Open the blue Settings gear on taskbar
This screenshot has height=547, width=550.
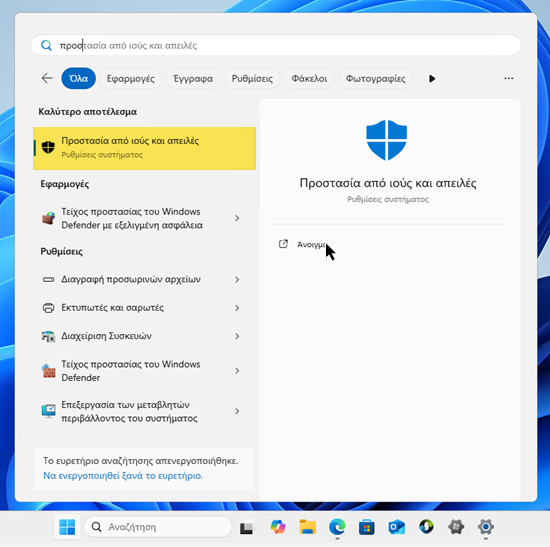pyautogui.click(x=486, y=527)
